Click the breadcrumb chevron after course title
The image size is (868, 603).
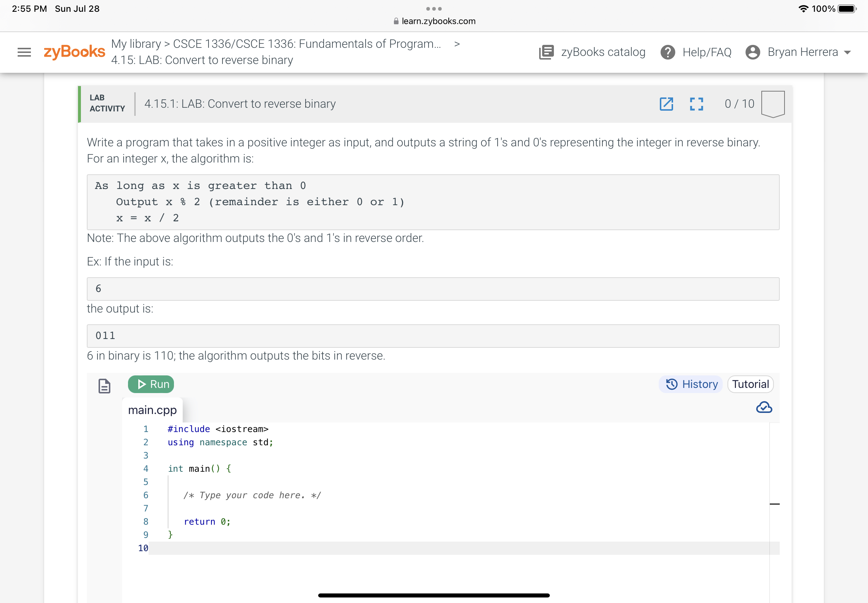pyautogui.click(x=457, y=44)
